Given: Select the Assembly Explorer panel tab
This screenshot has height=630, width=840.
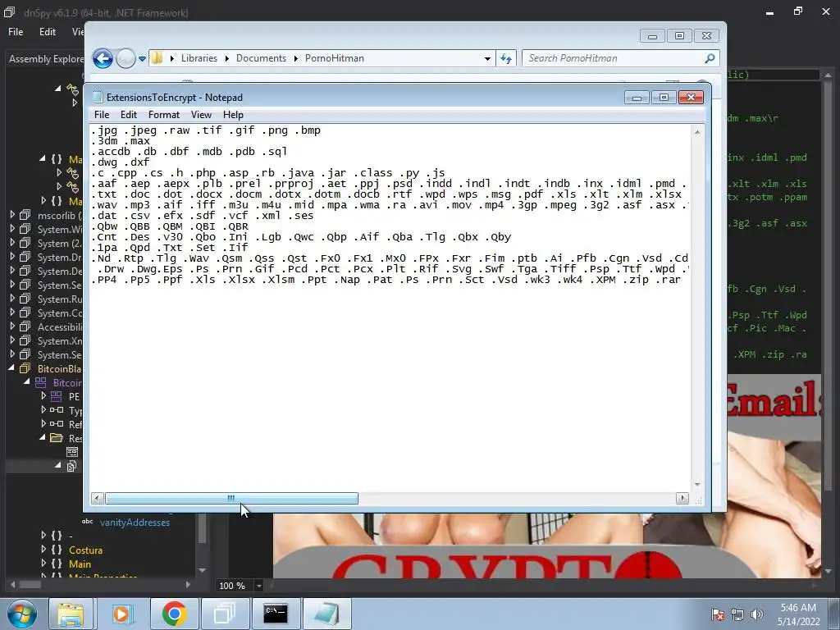Looking at the screenshot, I should coord(46,59).
